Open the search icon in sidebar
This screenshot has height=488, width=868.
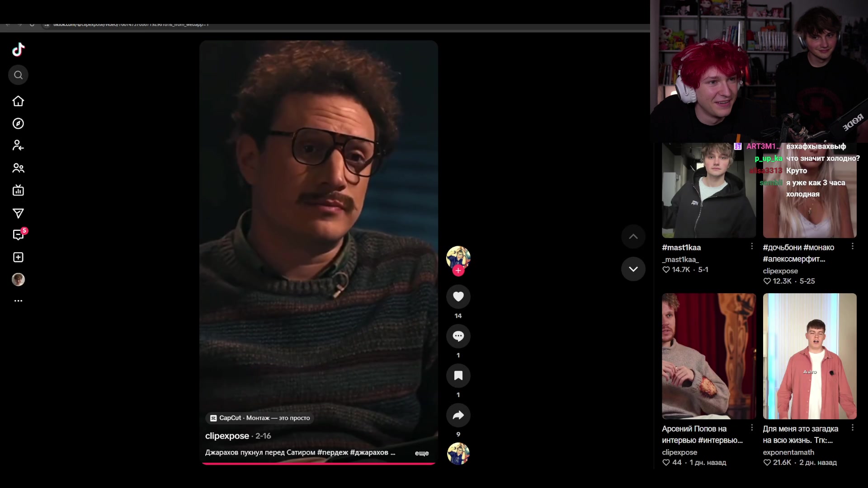click(x=18, y=75)
